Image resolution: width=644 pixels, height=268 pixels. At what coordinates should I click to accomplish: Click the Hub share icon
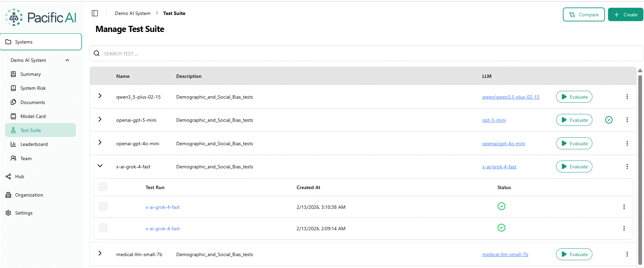point(8,177)
